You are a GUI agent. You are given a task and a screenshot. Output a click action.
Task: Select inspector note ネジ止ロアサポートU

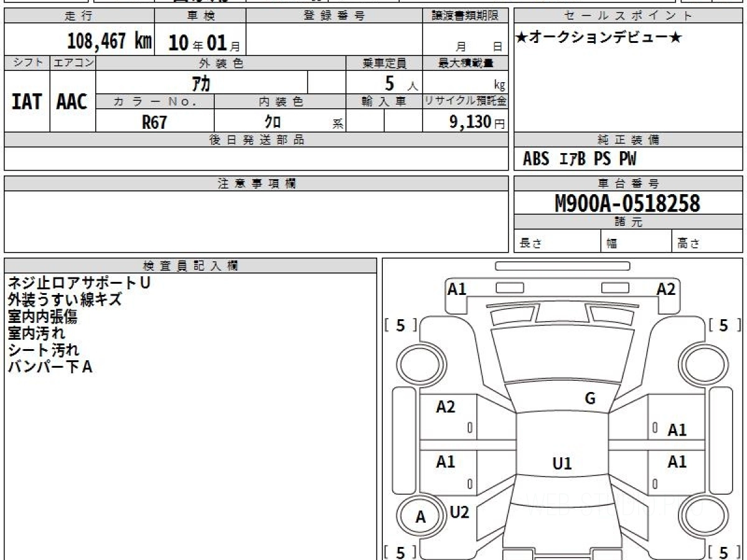79,283
